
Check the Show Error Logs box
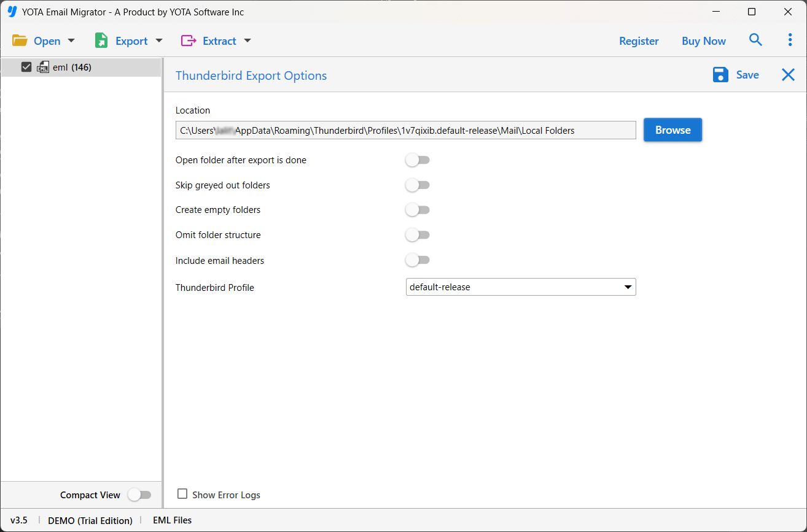point(182,494)
